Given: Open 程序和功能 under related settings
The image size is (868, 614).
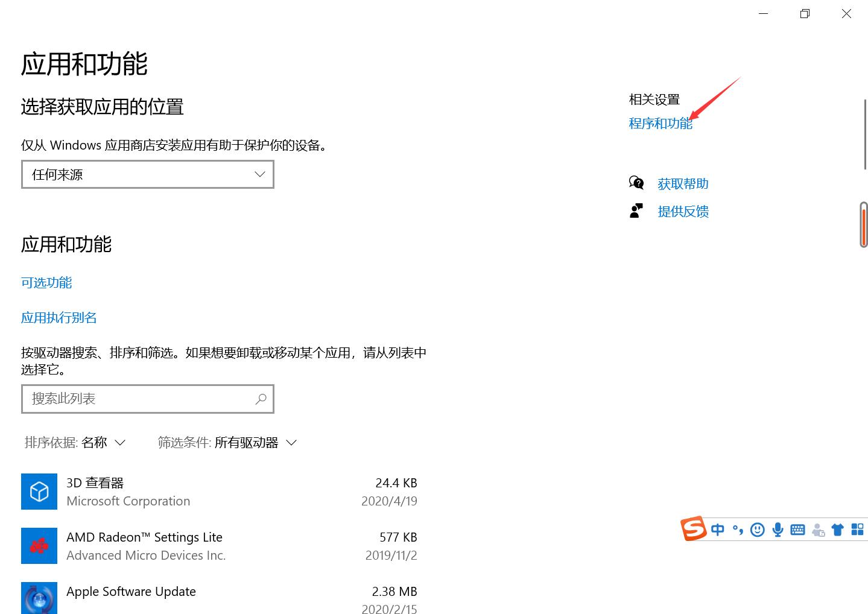Looking at the screenshot, I should click(x=660, y=124).
